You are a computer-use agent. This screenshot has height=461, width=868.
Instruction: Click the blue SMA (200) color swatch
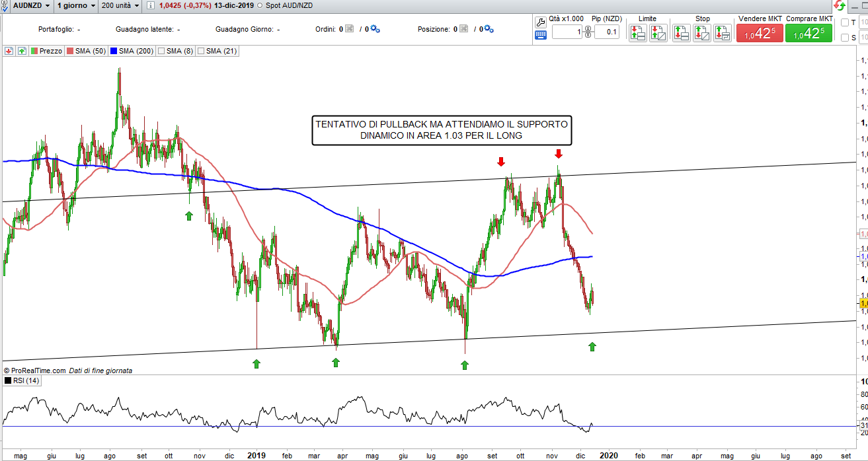(x=115, y=51)
